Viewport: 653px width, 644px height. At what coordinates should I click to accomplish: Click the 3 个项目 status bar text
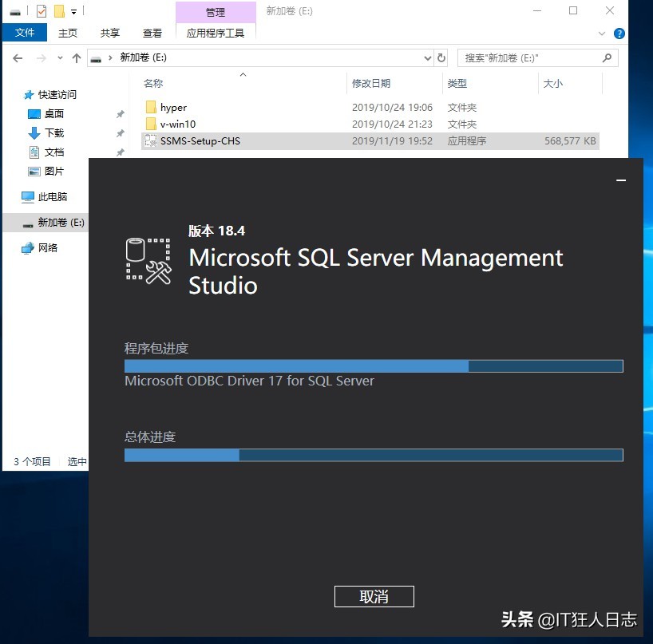(32, 461)
